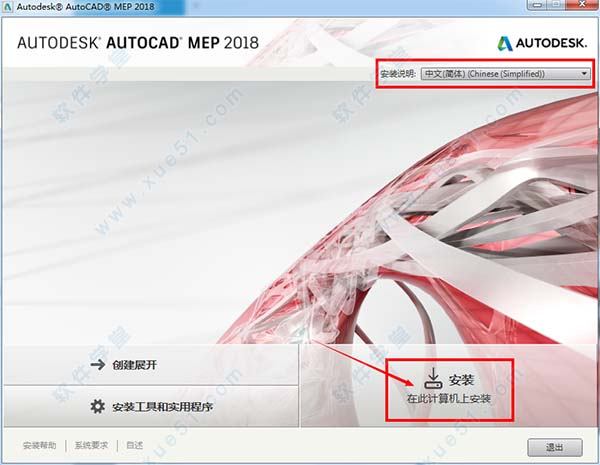Image resolution: width=600 pixels, height=465 pixels.
Task: Click the gear icon for 安装工具和实用程序
Action: 98,406
